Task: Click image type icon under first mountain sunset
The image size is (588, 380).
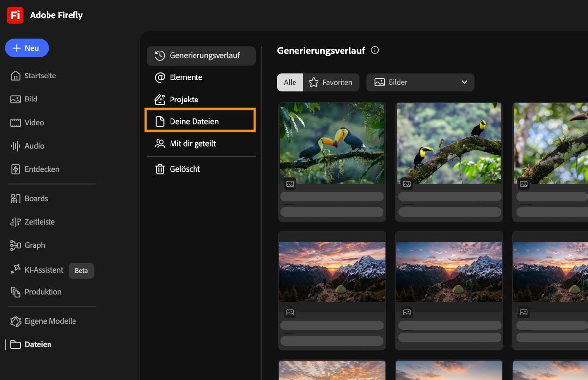Action: tap(290, 312)
